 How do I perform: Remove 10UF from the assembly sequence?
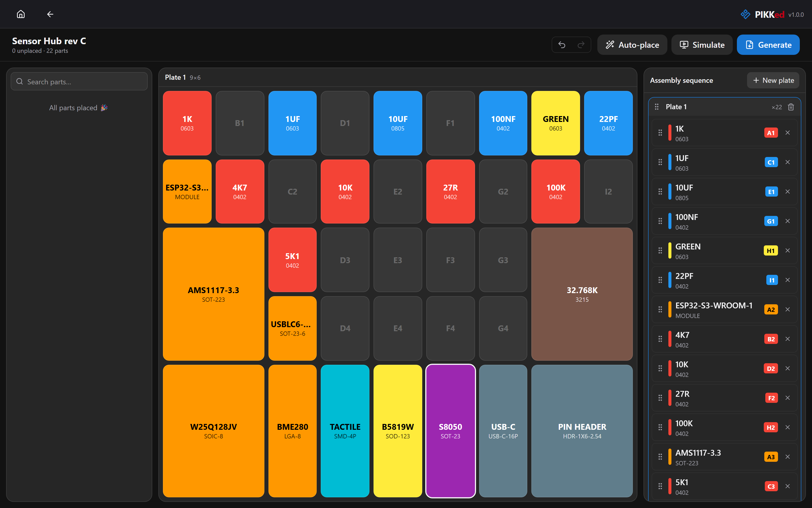(x=787, y=192)
